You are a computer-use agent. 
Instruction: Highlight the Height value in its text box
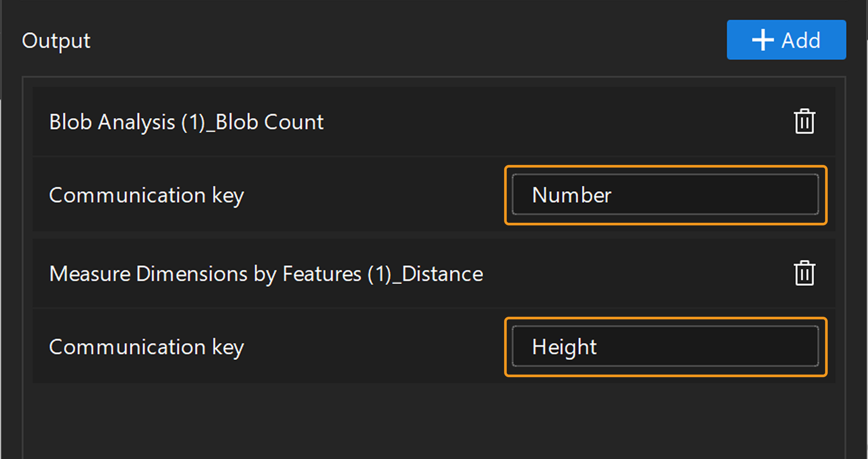tap(564, 347)
